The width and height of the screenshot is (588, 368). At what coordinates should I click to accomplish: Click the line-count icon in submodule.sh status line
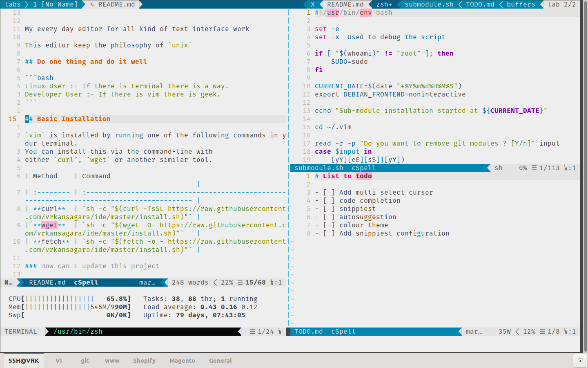(x=534, y=168)
